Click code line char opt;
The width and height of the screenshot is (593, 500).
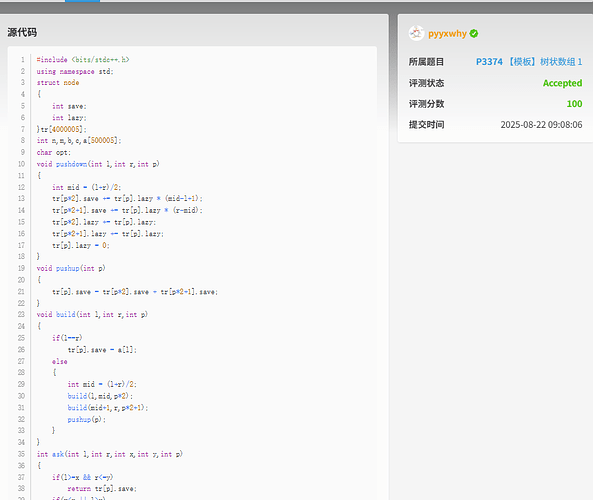pyautogui.click(x=53, y=152)
